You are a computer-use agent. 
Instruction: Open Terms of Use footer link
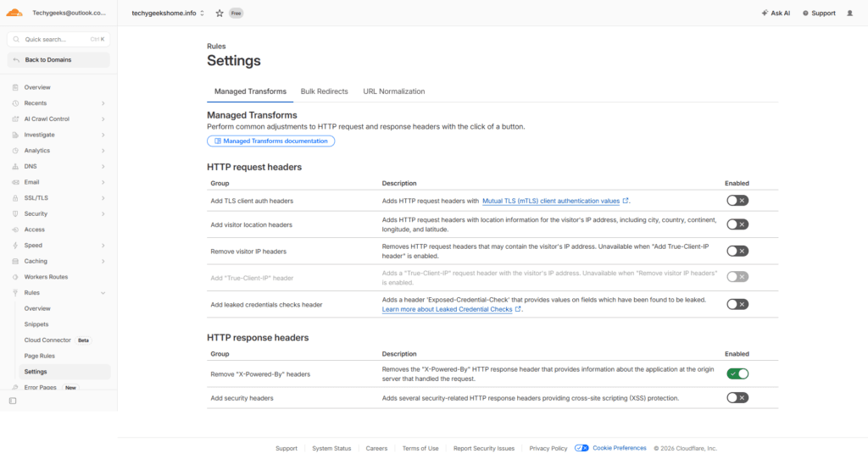420,449
